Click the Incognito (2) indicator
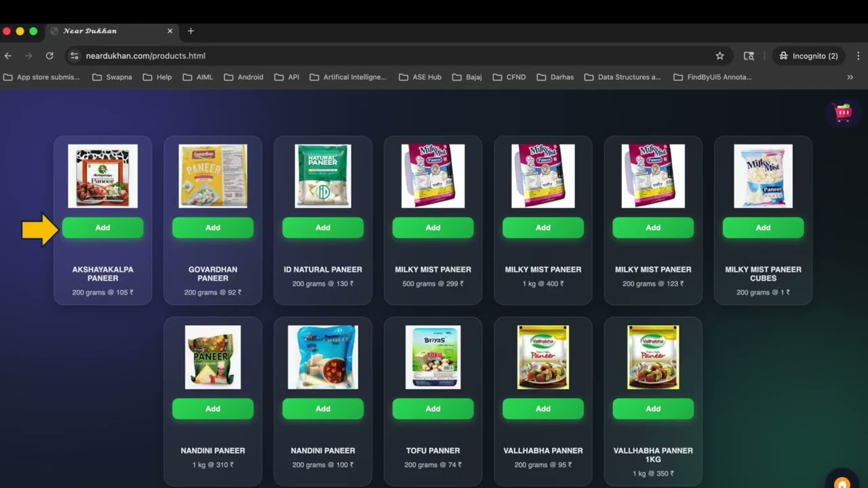This screenshot has height=488, width=868. click(808, 56)
